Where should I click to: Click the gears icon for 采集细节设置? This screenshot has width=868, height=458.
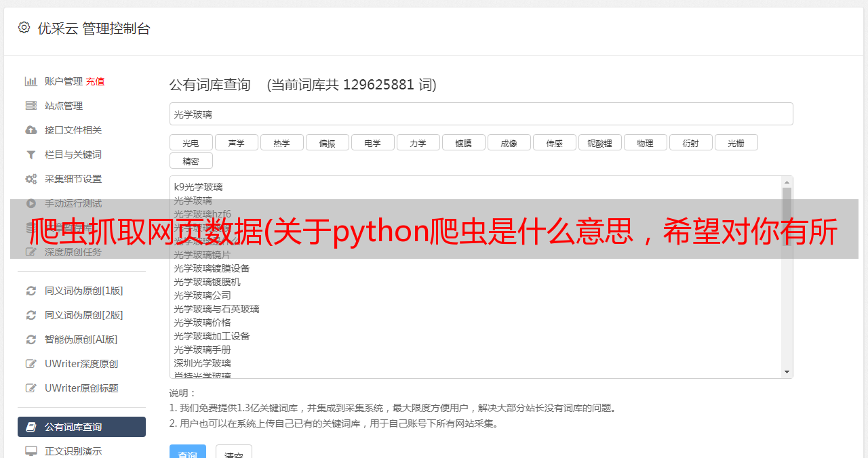pos(31,179)
